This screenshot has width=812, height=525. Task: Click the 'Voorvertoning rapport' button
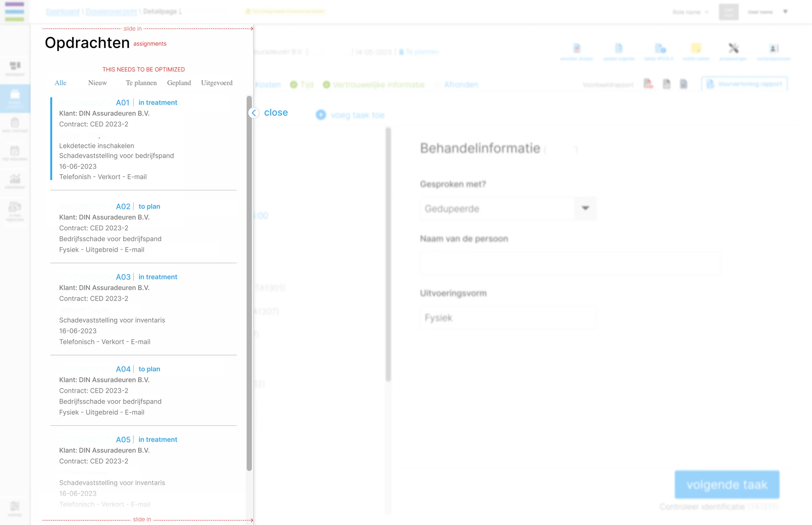point(744,84)
